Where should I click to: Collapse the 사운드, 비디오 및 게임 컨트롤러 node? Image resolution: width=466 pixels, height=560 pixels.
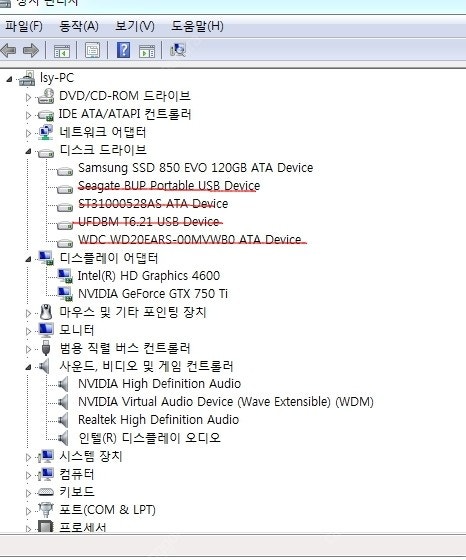(28, 367)
